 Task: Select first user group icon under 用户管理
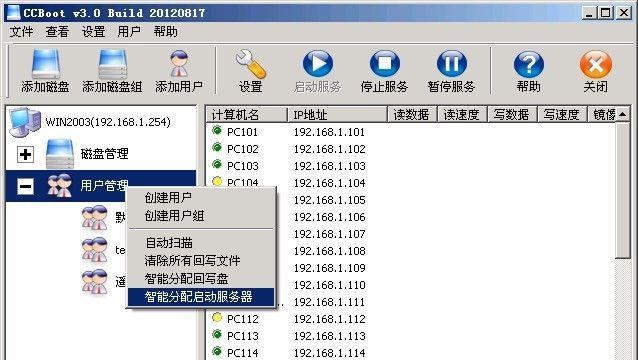pyautogui.click(x=94, y=218)
